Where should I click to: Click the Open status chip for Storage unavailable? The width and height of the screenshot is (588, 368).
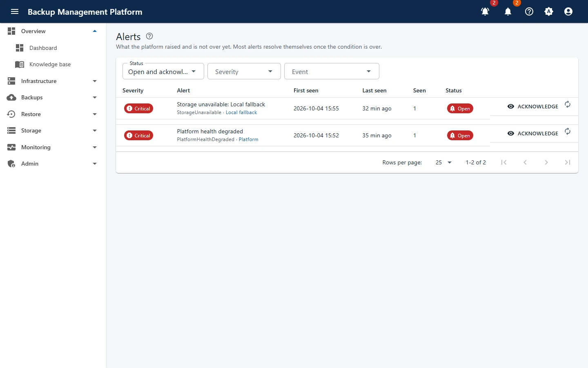460,108
